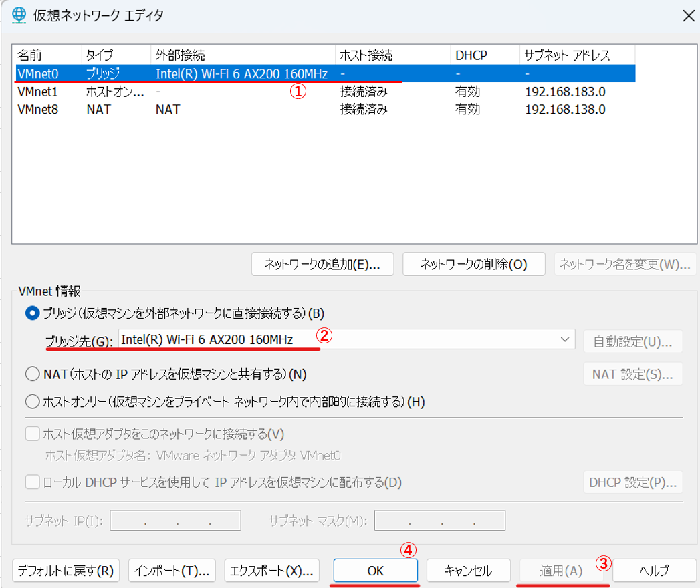Click the 自動設定(U) button
Image resolution: width=700 pixels, height=588 pixels.
point(633,341)
